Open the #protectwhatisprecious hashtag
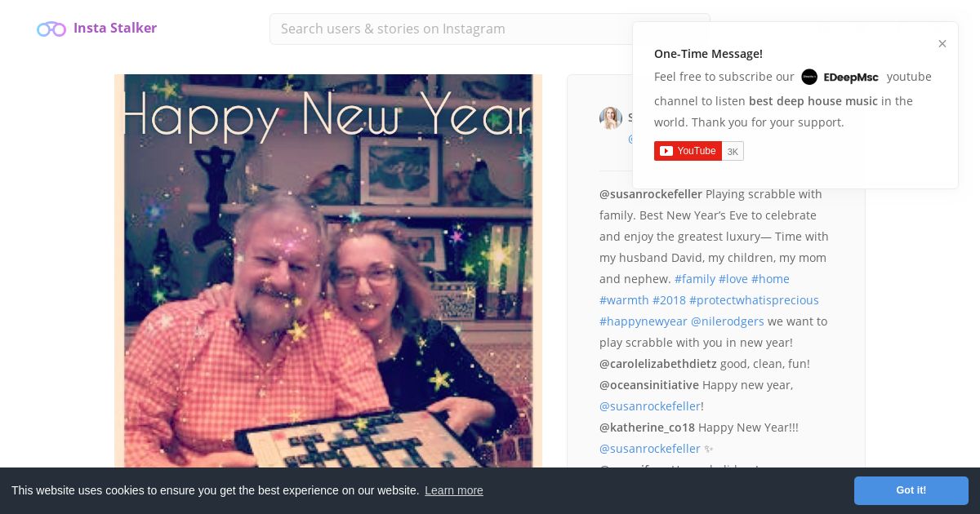980x514 pixels. click(754, 300)
